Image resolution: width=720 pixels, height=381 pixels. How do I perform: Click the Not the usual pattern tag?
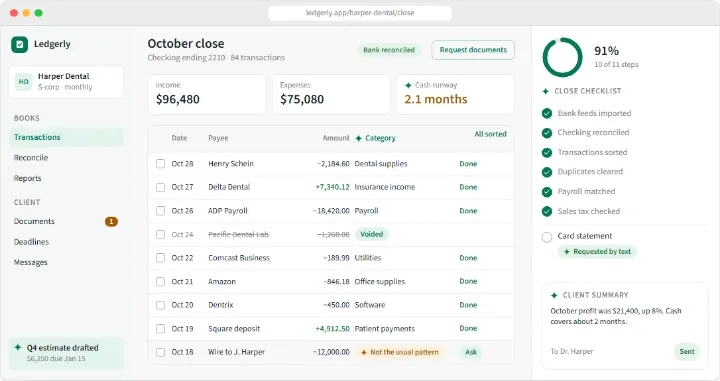click(399, 352)
